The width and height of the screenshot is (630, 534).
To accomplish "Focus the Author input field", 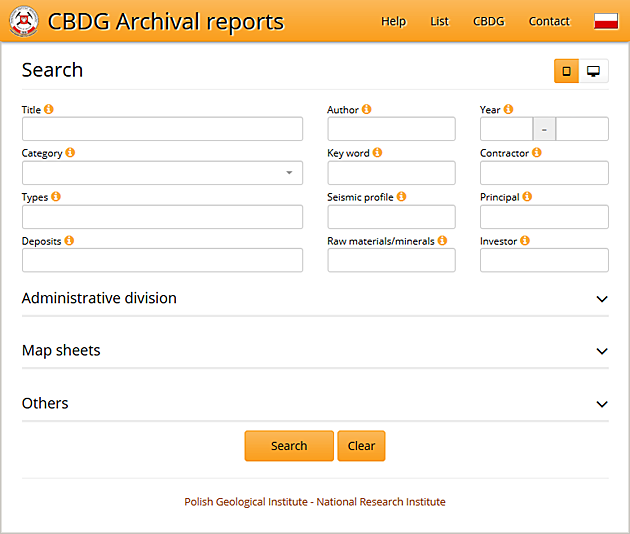I will tap(391, 129).
